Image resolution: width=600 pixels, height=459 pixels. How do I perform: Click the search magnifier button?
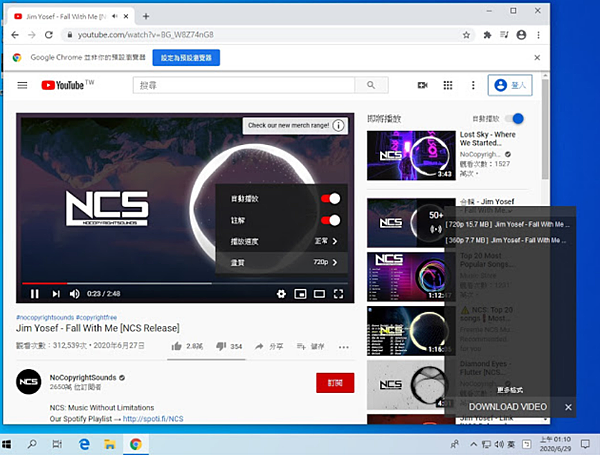coord(371,85)
